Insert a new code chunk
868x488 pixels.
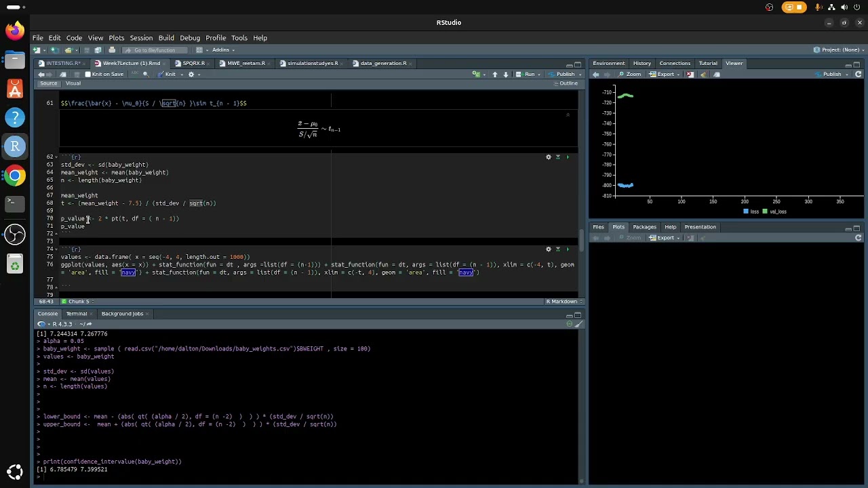coord(477,75)
